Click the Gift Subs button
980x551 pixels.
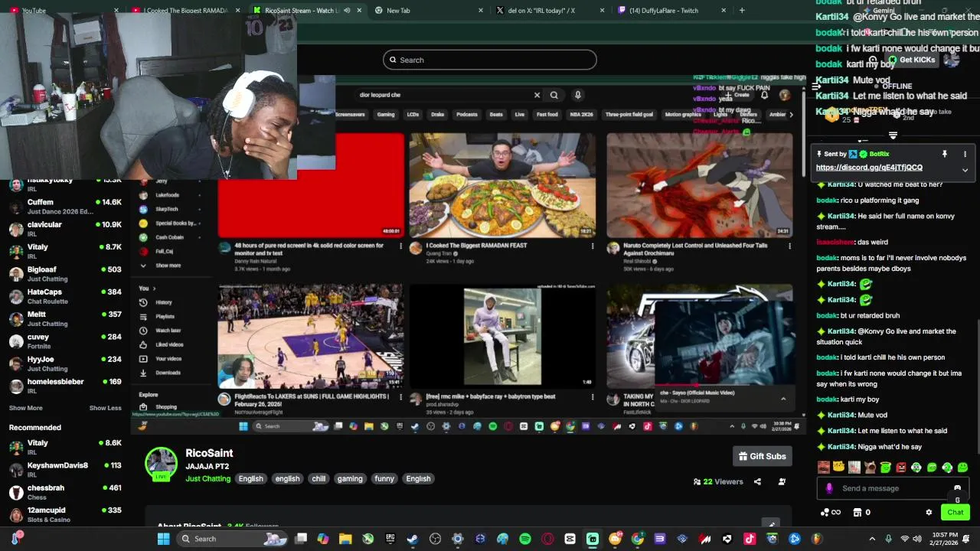point(762,456)
